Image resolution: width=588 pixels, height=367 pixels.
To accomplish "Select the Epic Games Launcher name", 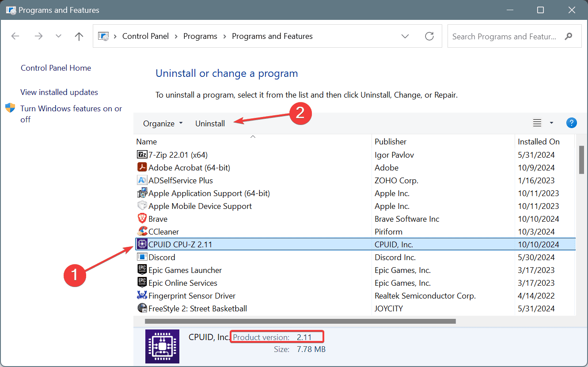I will (x=185, y=270).
